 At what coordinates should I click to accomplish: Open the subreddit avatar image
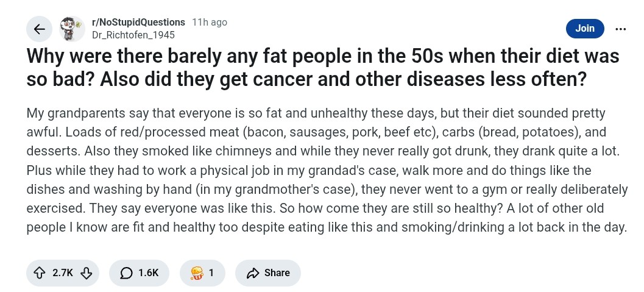pos(72,29)
